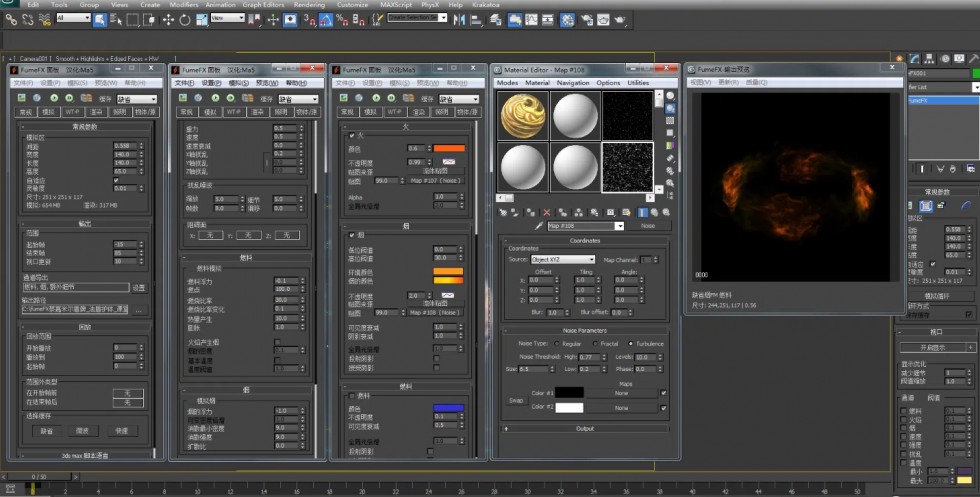
Task: Click the Go to Parent icon
Action: [654, 213]
